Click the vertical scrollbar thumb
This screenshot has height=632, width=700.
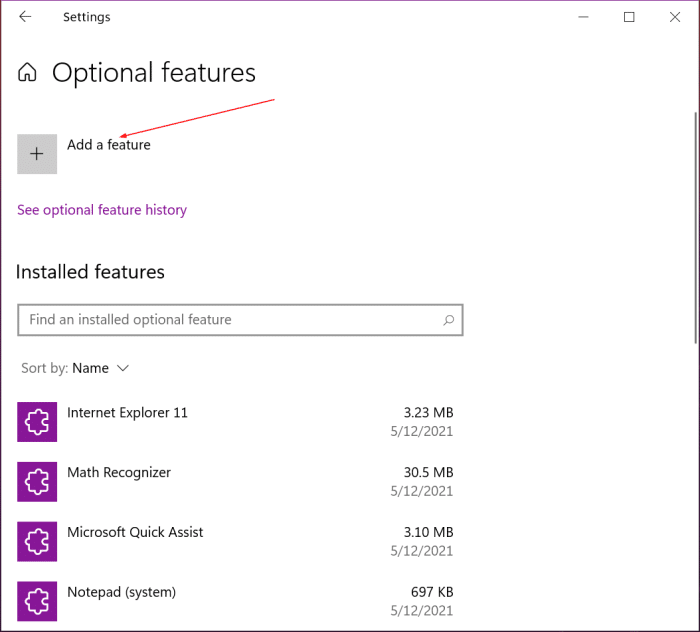click(695, 228)
